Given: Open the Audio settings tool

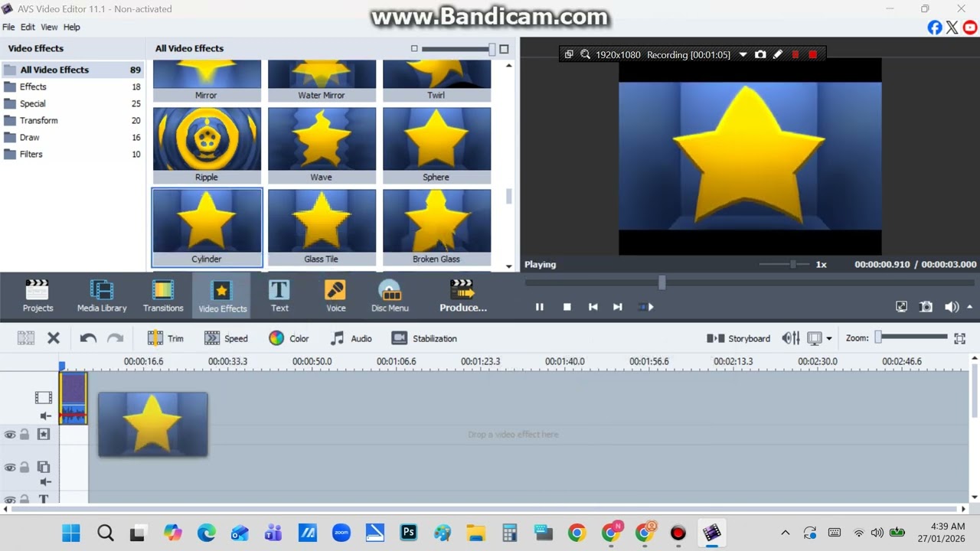Looking at the screenshot, I should 351,338.
